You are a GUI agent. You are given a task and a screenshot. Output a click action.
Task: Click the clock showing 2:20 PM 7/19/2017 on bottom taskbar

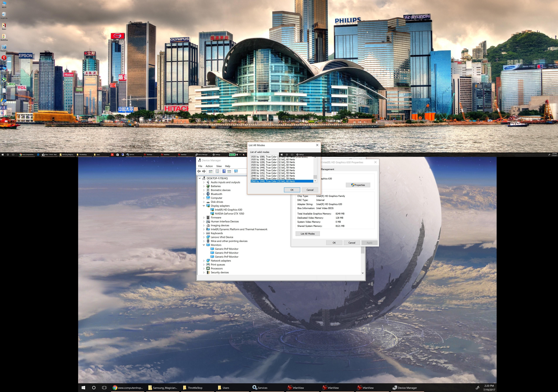tap(489, 388)
